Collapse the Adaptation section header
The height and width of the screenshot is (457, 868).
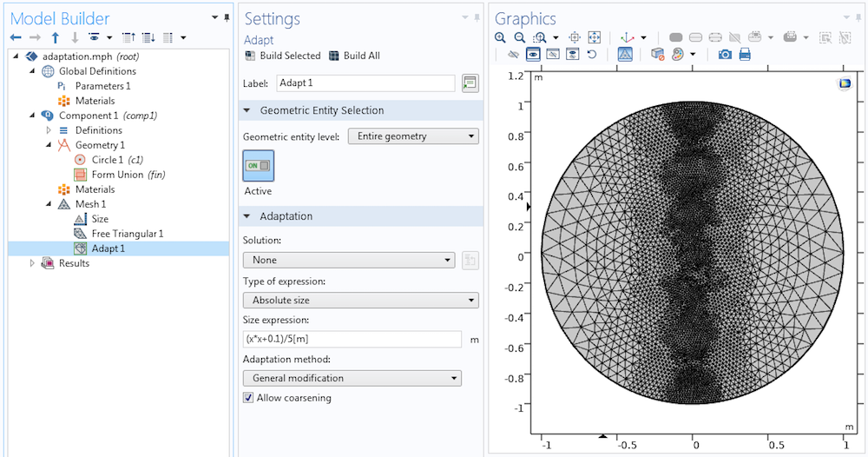pos(286,215)
